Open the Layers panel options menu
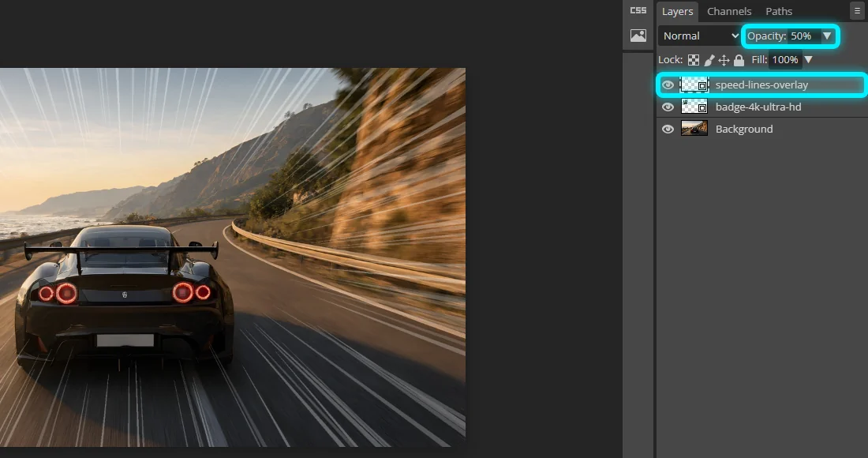 pos(857,10)
